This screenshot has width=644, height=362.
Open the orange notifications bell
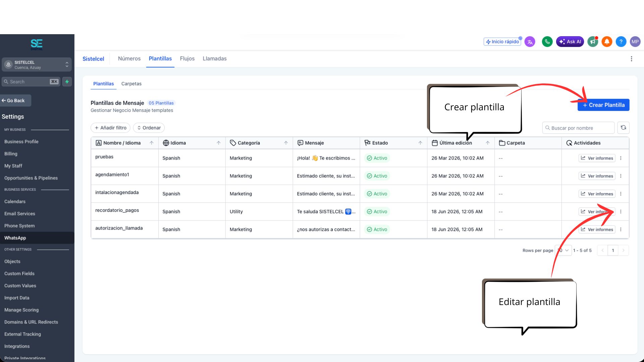(x=607, y=42)
